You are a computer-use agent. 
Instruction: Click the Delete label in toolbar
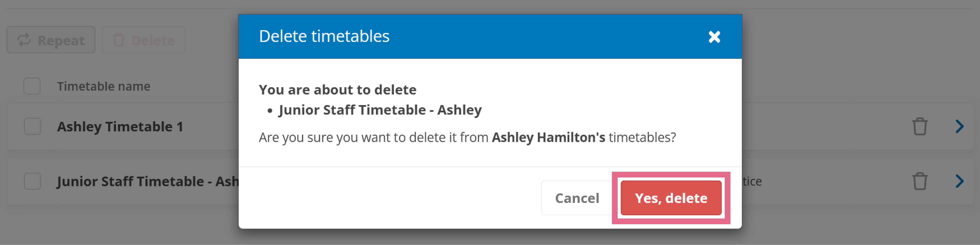coord(153,40)
